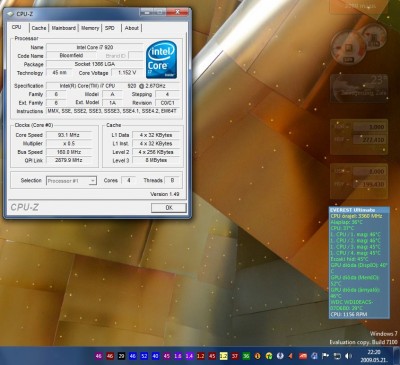Click the orange round tray icon after 36
The height and width of the screenshot is (365, 400).
tap(257, 356)
